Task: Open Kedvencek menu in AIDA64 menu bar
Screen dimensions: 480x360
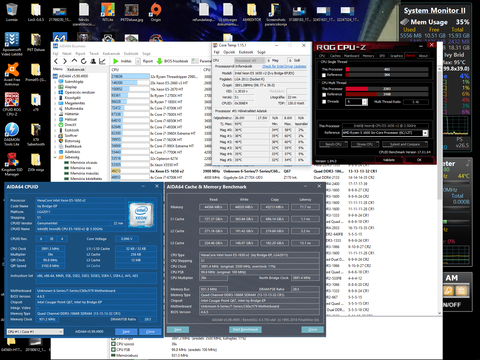Action: pyautogui.click(x=111, y=53)
